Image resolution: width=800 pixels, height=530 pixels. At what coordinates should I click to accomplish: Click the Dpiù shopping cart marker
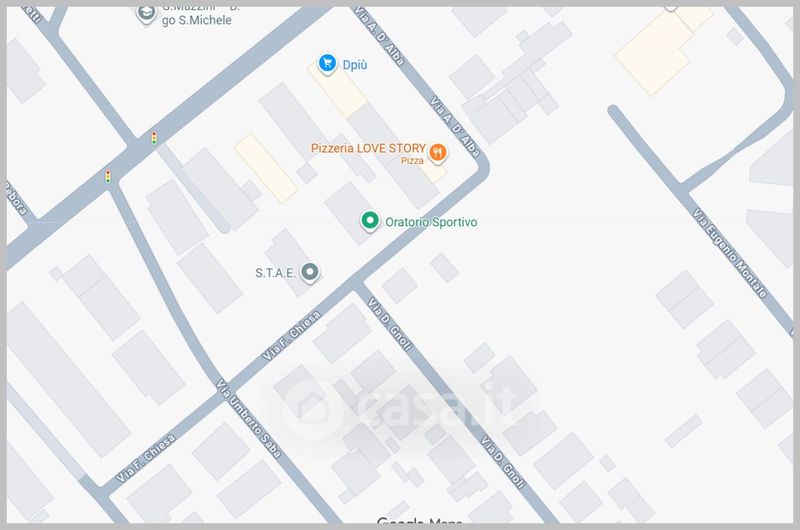tap(328, 64)
